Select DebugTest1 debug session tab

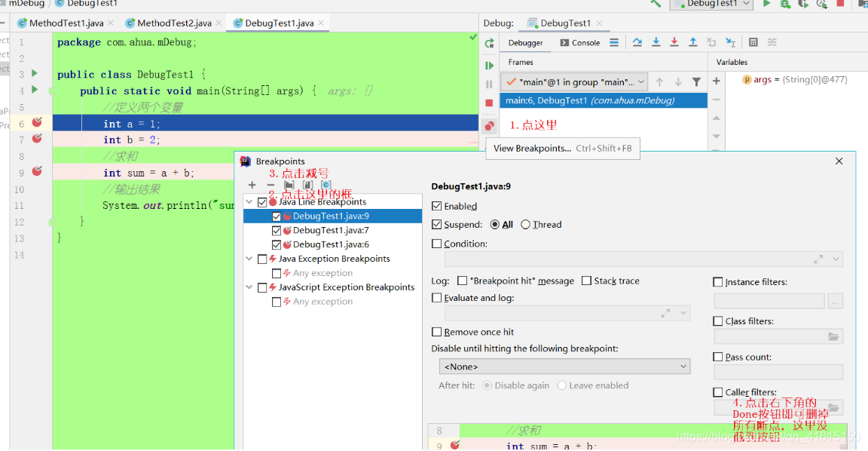point(564,23)
